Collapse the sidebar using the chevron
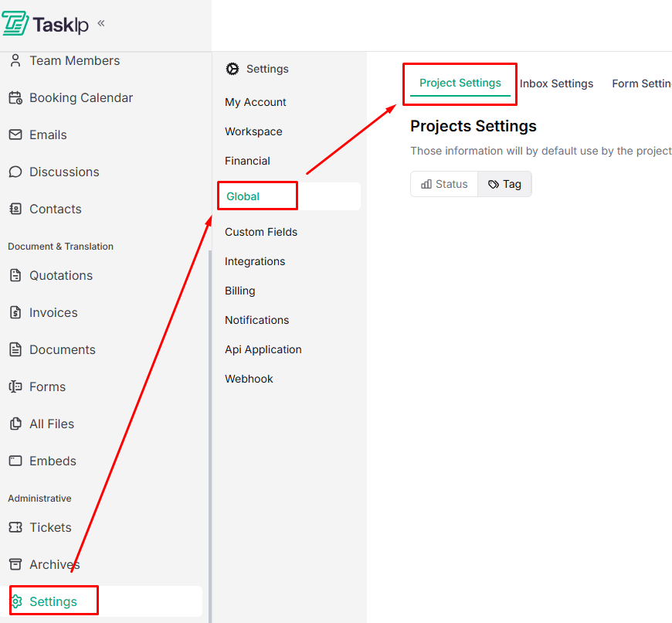The width and height of the screenshot is (672, 623). [100, 23]
